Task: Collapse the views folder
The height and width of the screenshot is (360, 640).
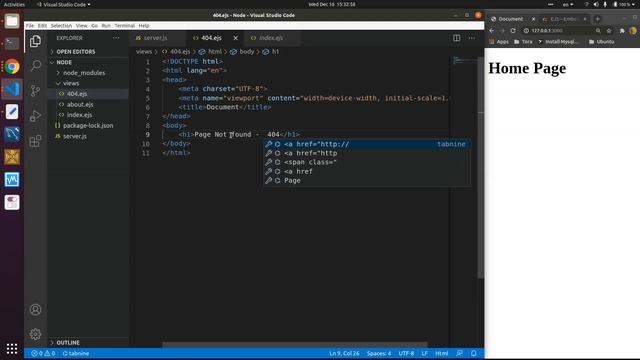Action: [x=71, y=83]
